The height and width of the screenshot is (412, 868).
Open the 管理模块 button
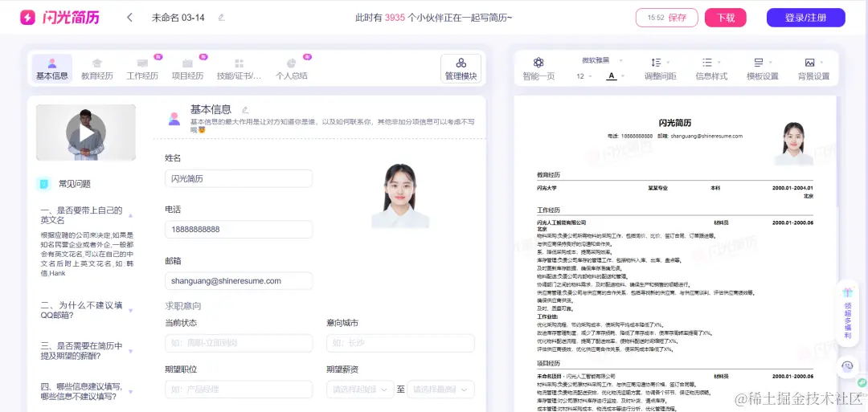point(461,68)
